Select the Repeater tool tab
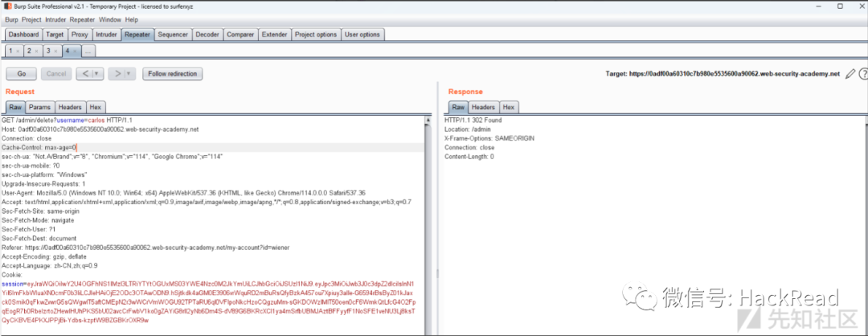This screenshot has height=336, width=868. coord(137,35)
